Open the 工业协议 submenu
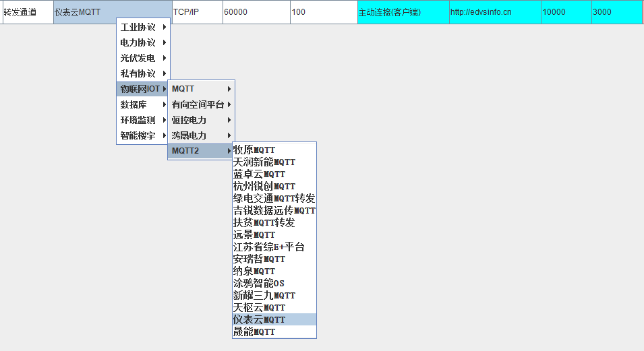The image size is (644, 351). 143,27
